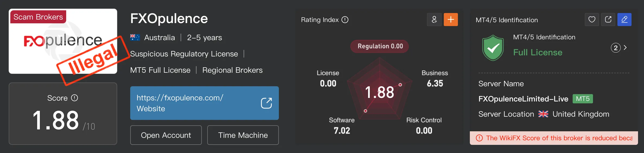The image size is (644, 153).
Task: Click the Time Machine button
Action: pyautogui.click(x=243, y=135)
